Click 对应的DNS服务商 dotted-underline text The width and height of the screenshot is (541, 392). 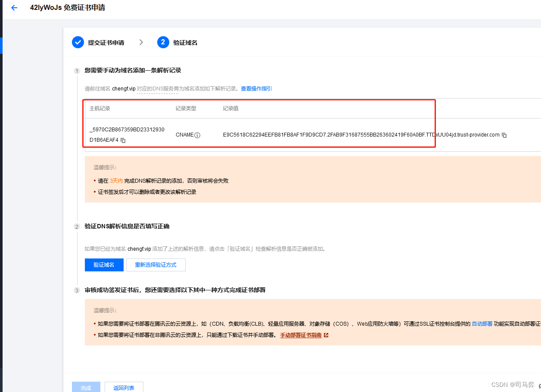(158, 89)
